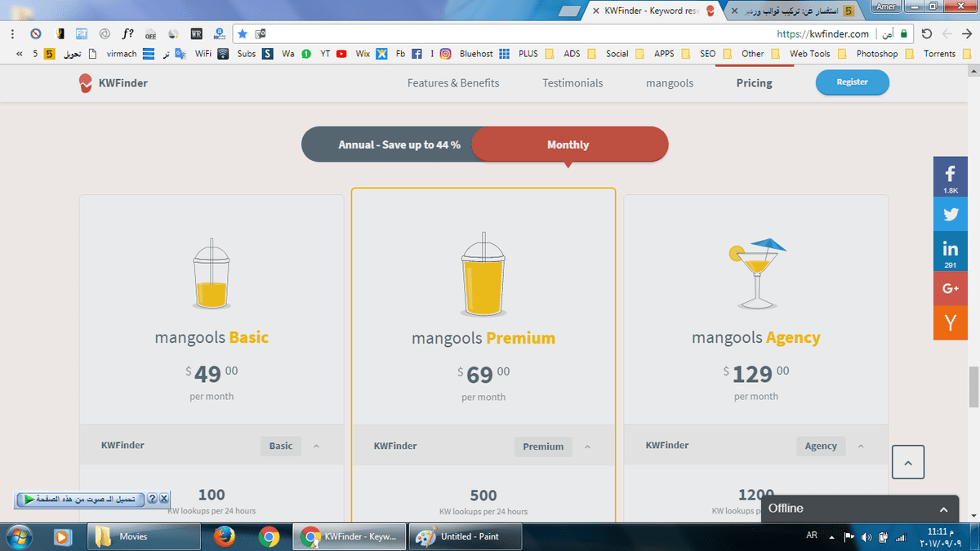
Task: Open the Chrome three-dot menu
Action: click(x=13, y=34)
